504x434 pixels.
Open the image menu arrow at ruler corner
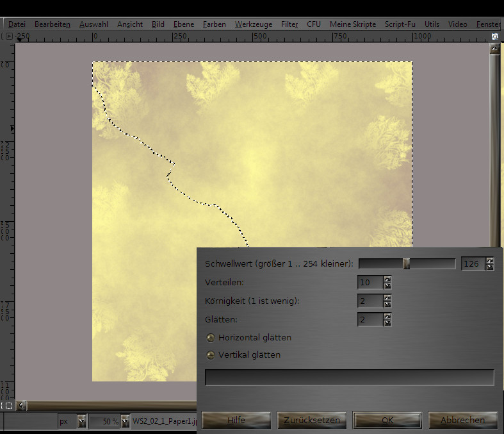click(8, 36)
